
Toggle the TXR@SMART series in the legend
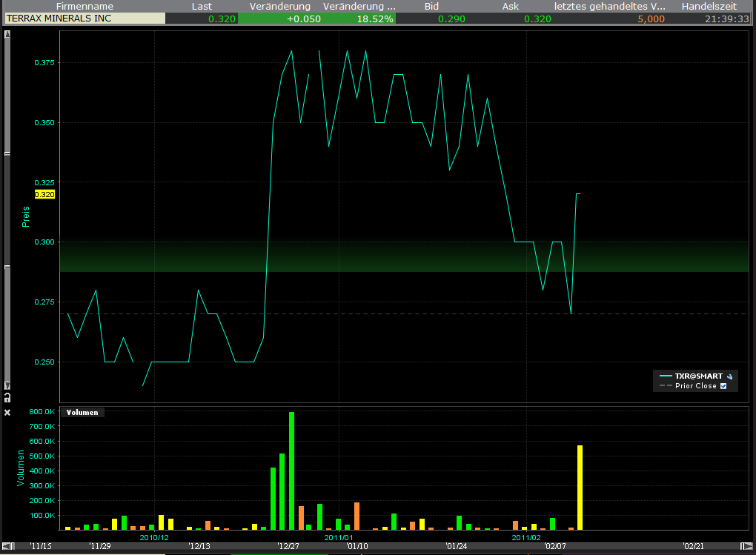697,376
